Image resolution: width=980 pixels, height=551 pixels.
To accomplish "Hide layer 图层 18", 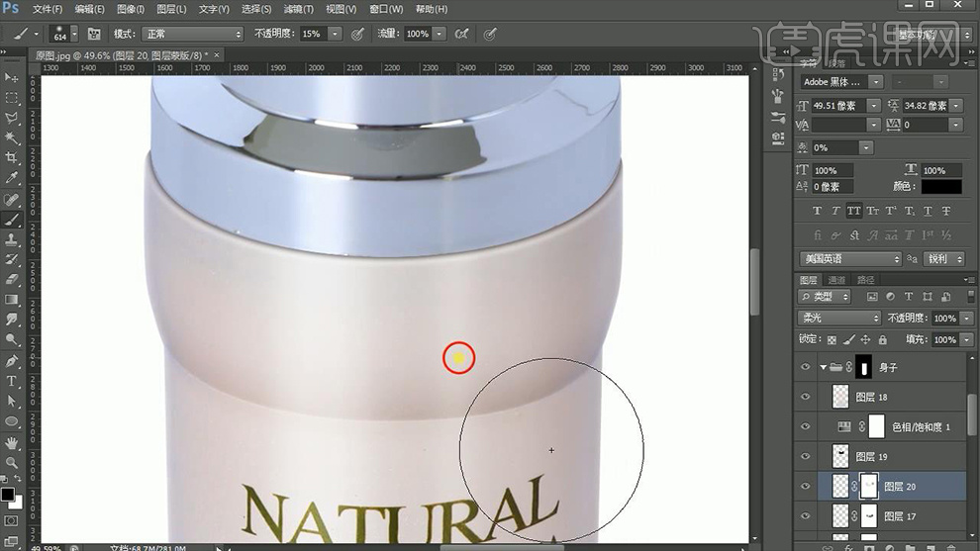I will point(806,397).
